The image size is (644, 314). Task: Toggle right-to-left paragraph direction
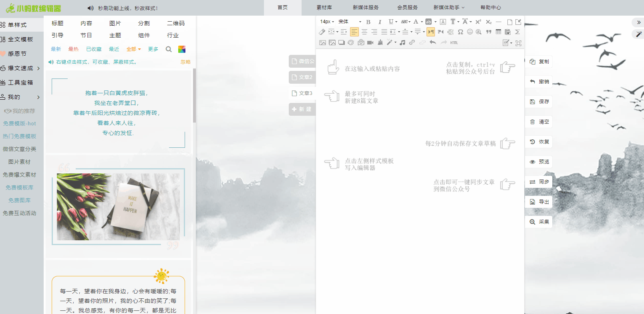[x=441, y=32]
